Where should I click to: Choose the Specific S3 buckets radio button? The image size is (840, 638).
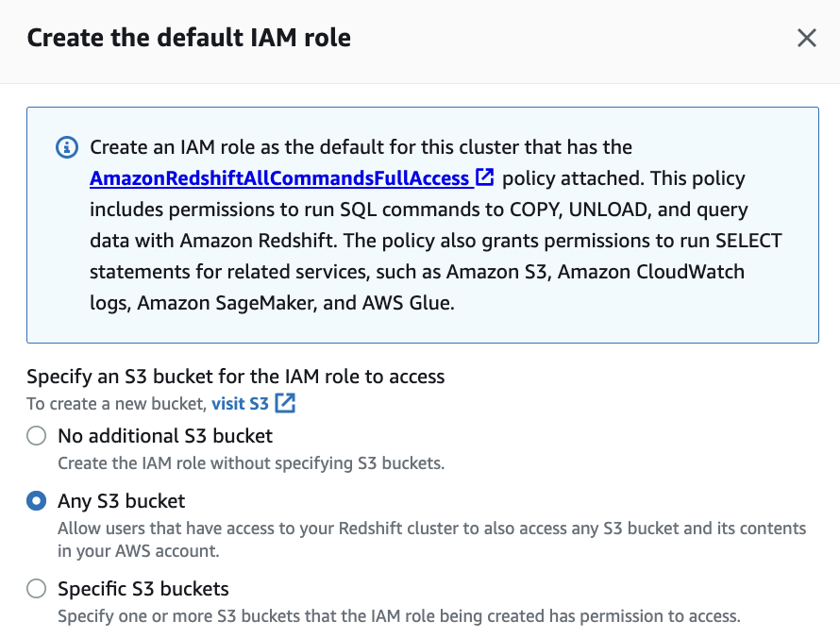[x=36, y=589]
